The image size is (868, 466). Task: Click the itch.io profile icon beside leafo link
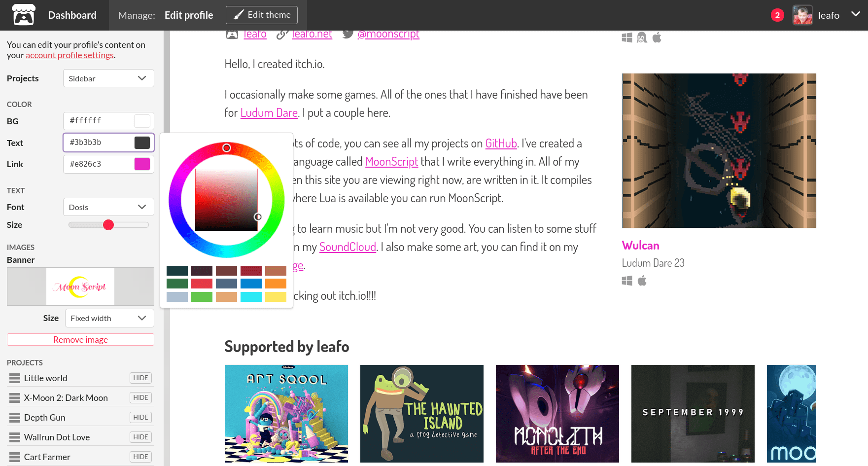click(232, 35)
